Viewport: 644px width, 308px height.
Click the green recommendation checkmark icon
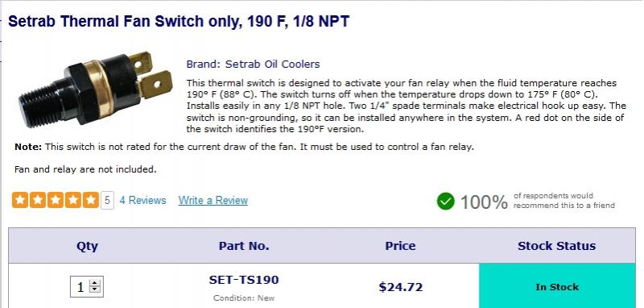(446, 201)
